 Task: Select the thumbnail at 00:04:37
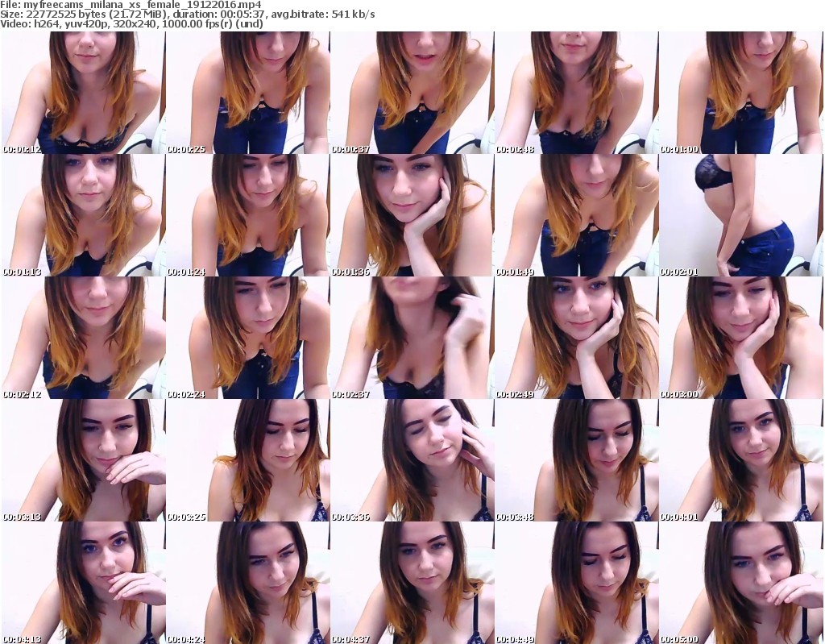coord(412,582)
